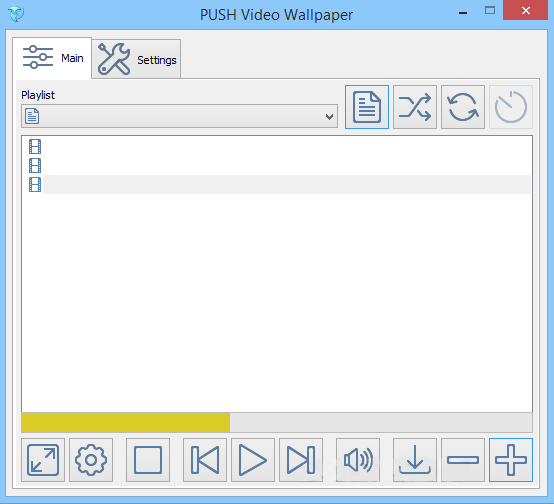Toggle shuffle playback mode
554x504 pixels.
(x=415, y=107)
